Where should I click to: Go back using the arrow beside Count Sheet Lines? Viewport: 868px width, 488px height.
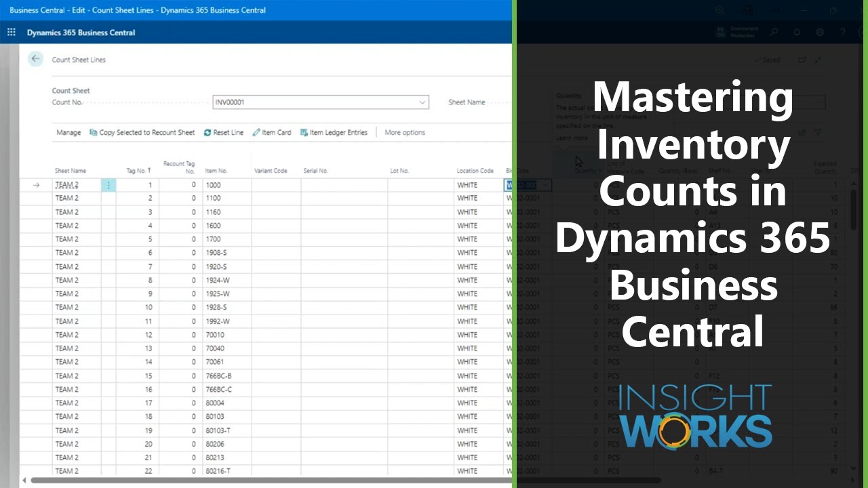[35, 59]
